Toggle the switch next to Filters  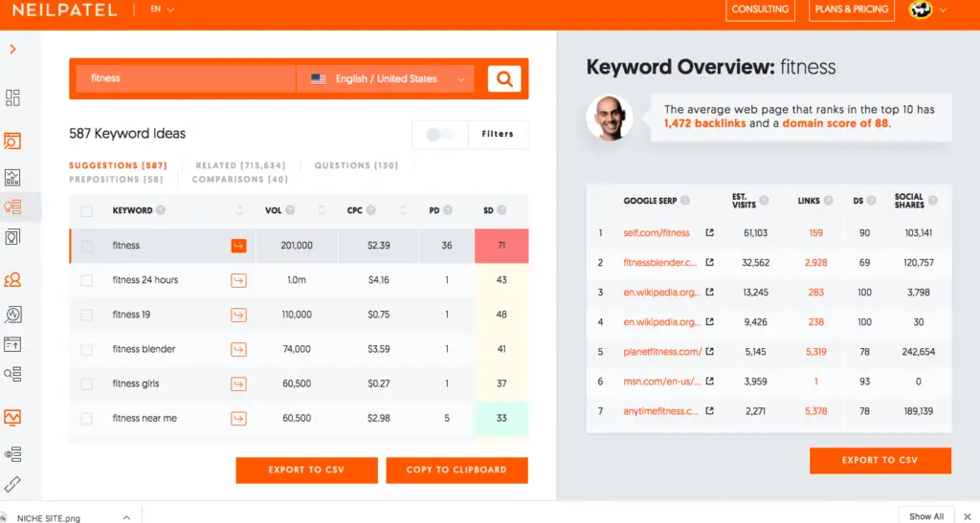tap(439, 134)
